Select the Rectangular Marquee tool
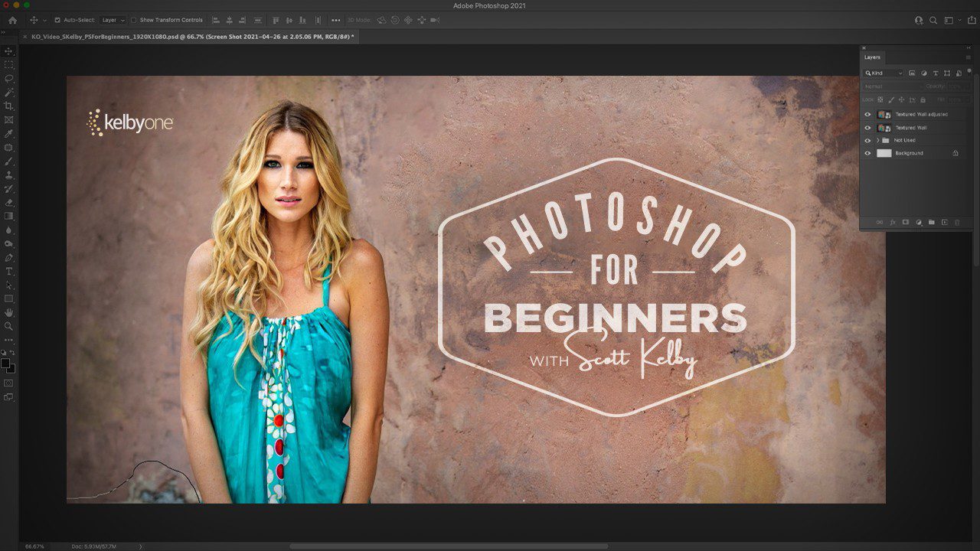 (9, 65)
